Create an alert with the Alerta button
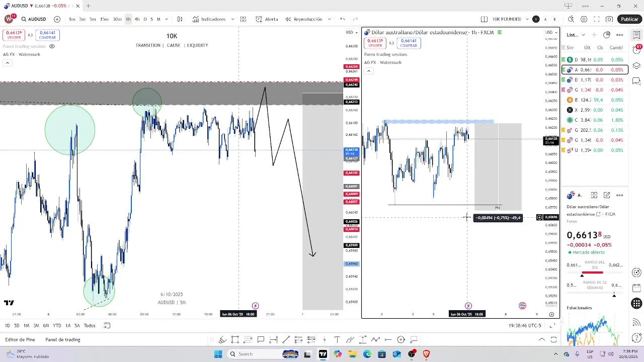 click(267, 19)
